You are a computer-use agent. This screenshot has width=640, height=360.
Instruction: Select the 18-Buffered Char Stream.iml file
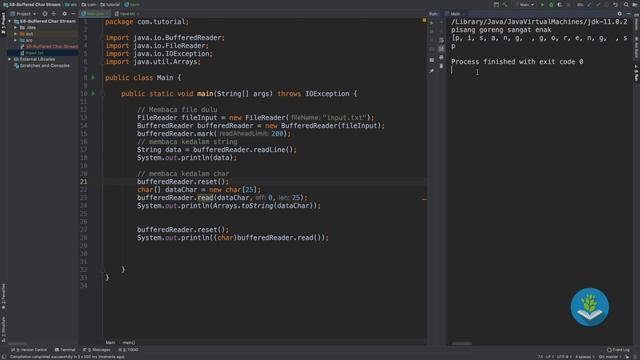(x=49, y=47)
